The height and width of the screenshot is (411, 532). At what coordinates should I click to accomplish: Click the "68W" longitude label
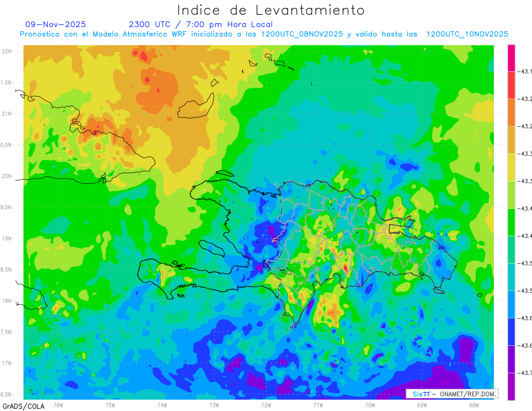473,405
